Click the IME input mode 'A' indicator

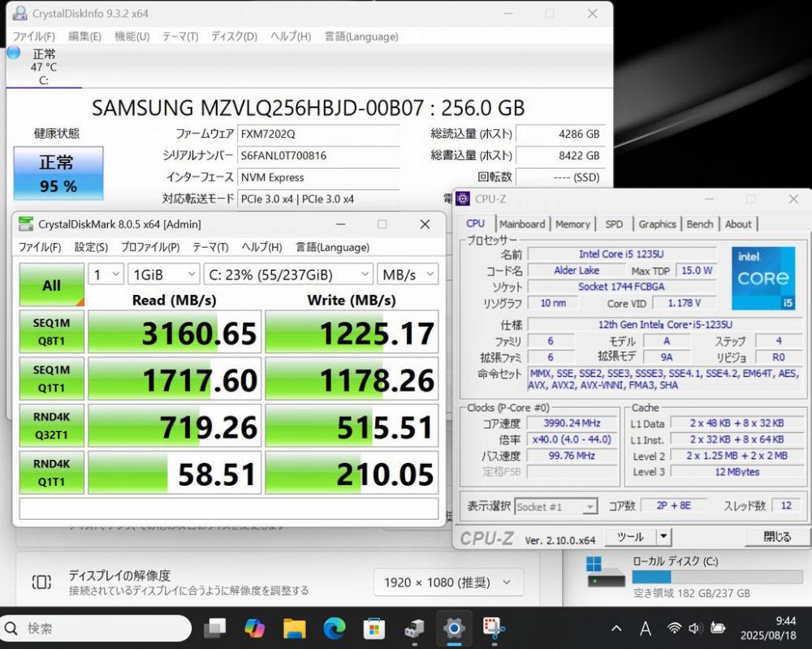tap(646, 628)
